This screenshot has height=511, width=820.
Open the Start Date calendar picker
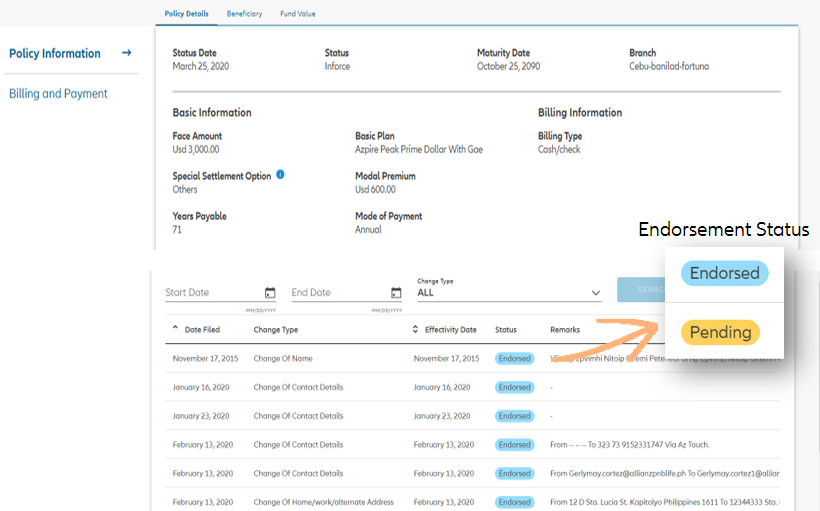[270, 293]
